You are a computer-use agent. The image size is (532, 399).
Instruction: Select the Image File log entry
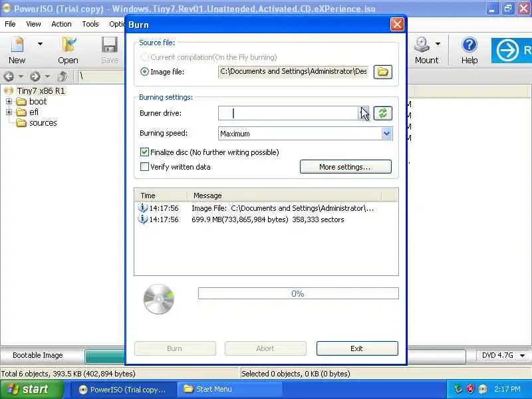(x=266, y=208)
